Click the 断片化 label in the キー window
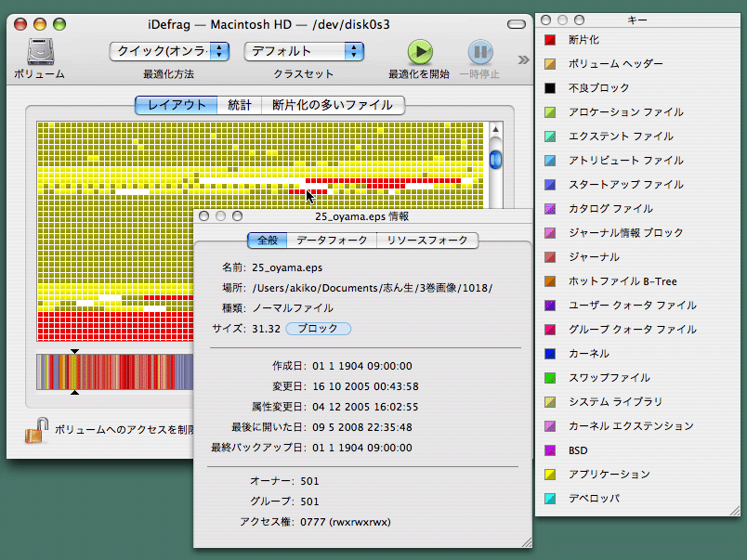 click(584, 40)
